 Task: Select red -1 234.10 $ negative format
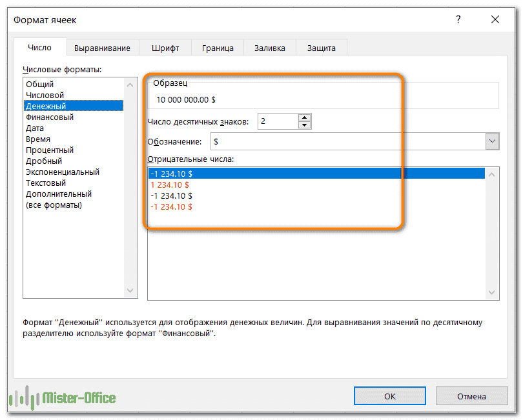click(x=171, y=206)
